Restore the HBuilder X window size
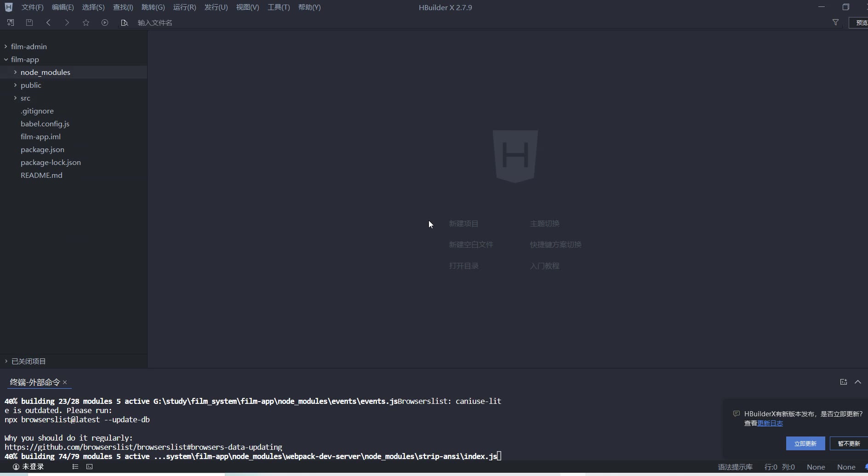 [845, 7]
